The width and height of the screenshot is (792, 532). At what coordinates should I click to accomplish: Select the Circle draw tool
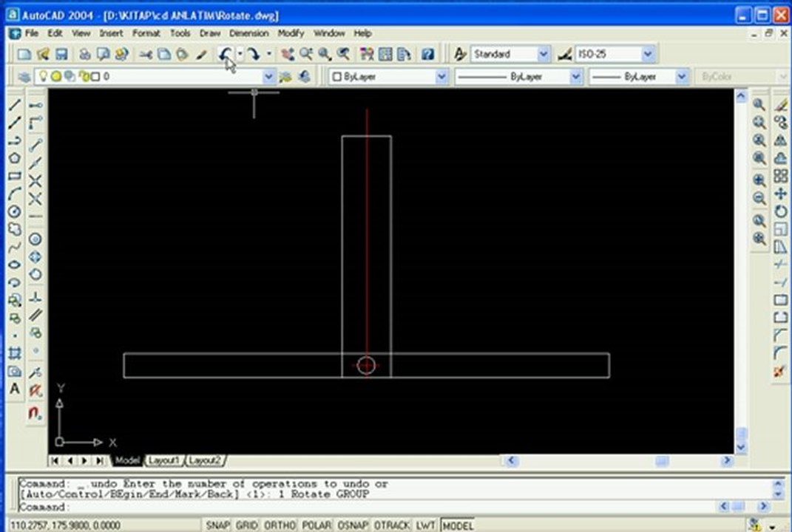coord(15,211)
